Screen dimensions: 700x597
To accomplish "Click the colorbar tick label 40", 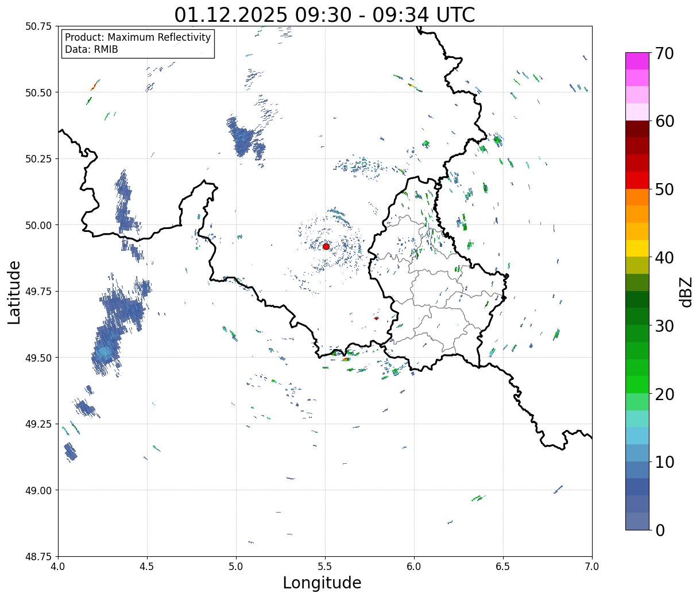I will [x=664, y=258].
